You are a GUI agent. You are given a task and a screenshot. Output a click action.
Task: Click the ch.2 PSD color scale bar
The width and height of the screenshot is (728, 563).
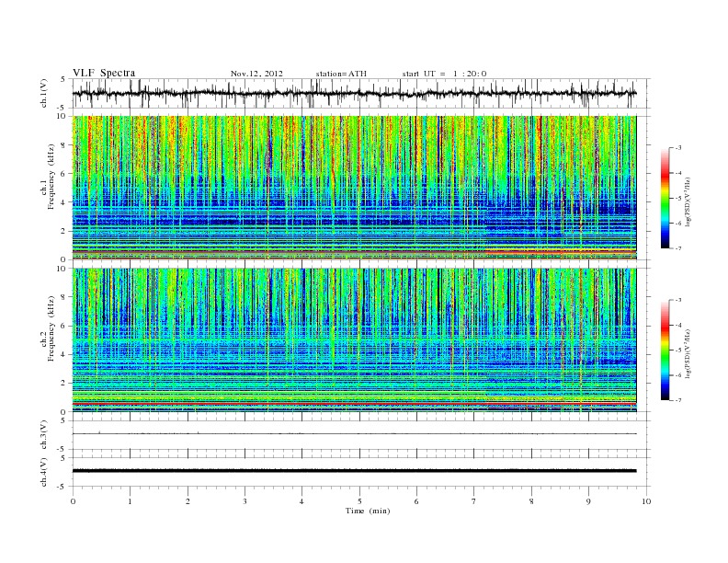[x=665, y=350]
